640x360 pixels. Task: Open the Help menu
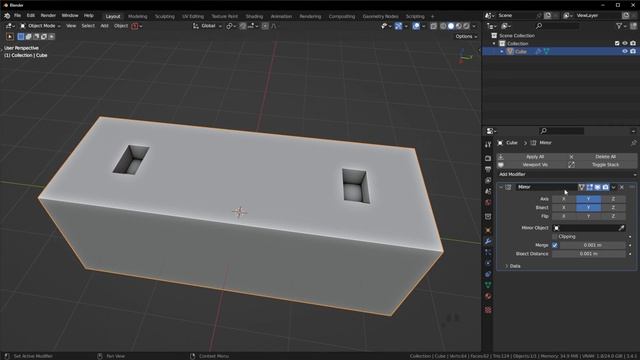point(89,16)
